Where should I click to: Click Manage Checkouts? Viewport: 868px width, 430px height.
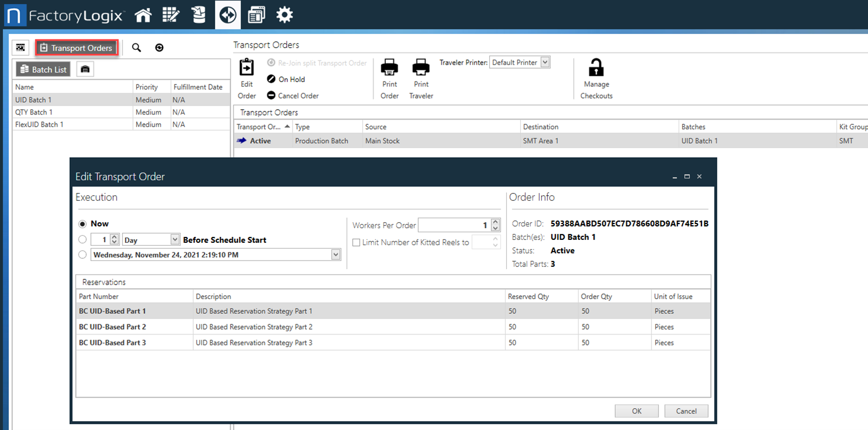596,76
